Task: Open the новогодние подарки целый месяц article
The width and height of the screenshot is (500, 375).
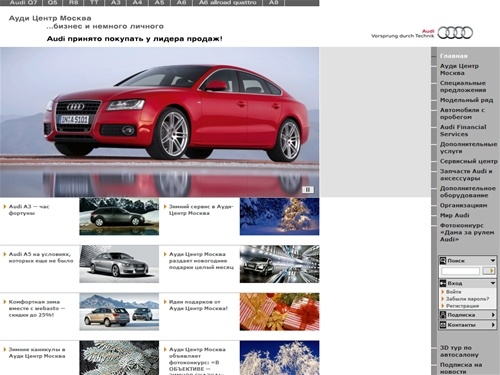Action: click(201, 261)
